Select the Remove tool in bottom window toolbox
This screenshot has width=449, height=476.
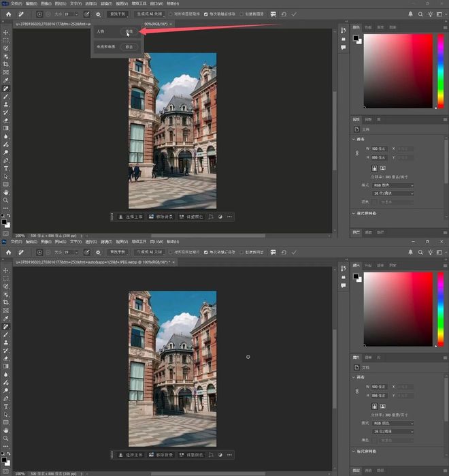coord(5,326)
